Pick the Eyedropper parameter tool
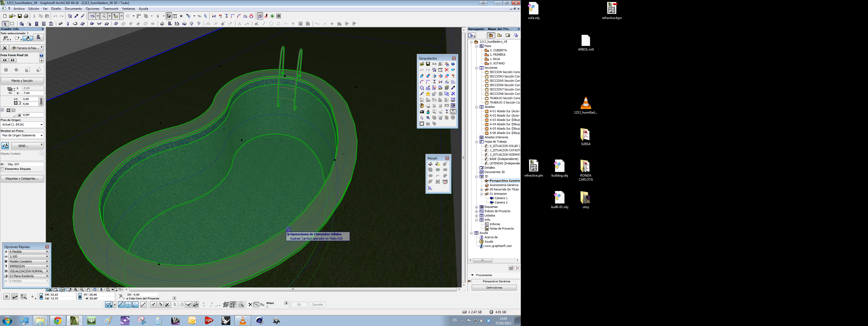 (x=76, y=16)
